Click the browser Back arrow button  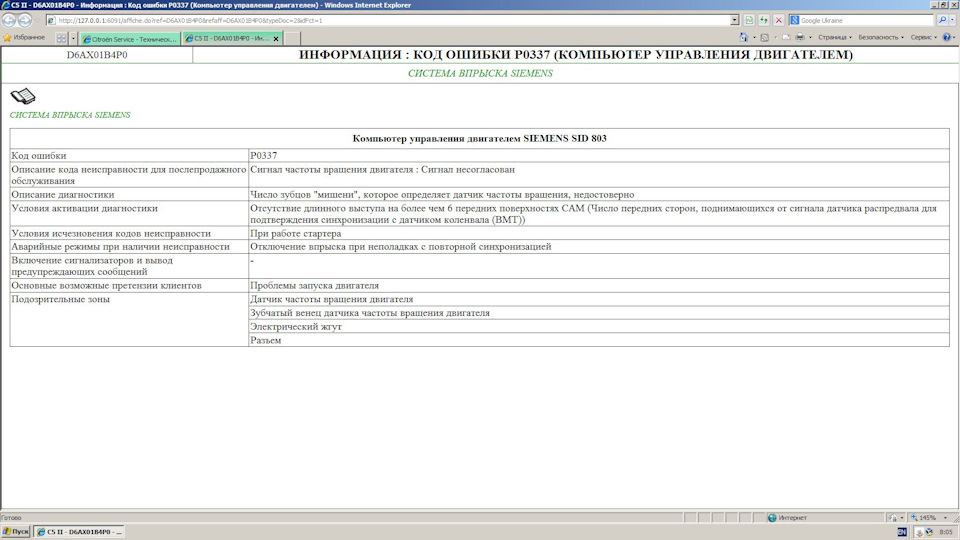pos(9,20)
